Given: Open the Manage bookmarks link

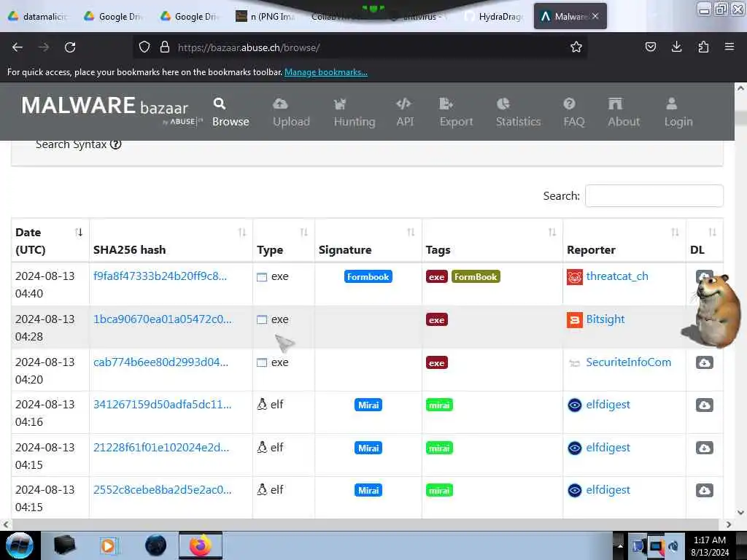Looking at the screenshot, I should click(x=326, y=72).
